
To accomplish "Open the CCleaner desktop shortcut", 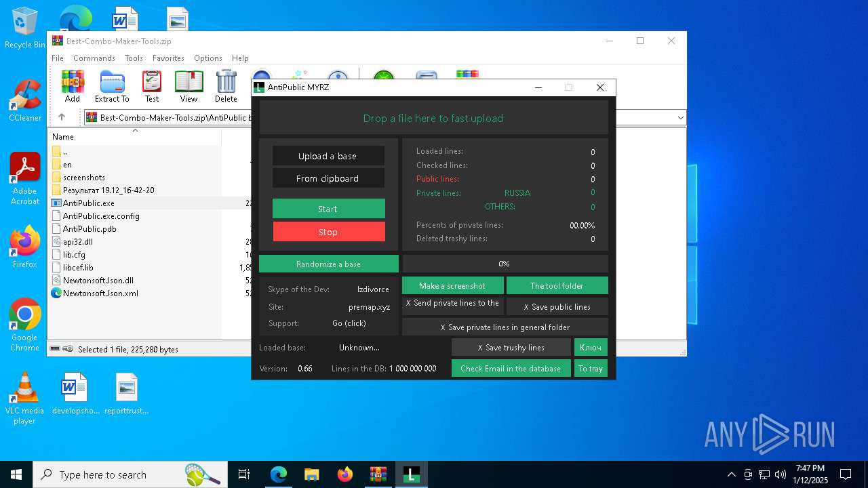I will pos(24,100).
